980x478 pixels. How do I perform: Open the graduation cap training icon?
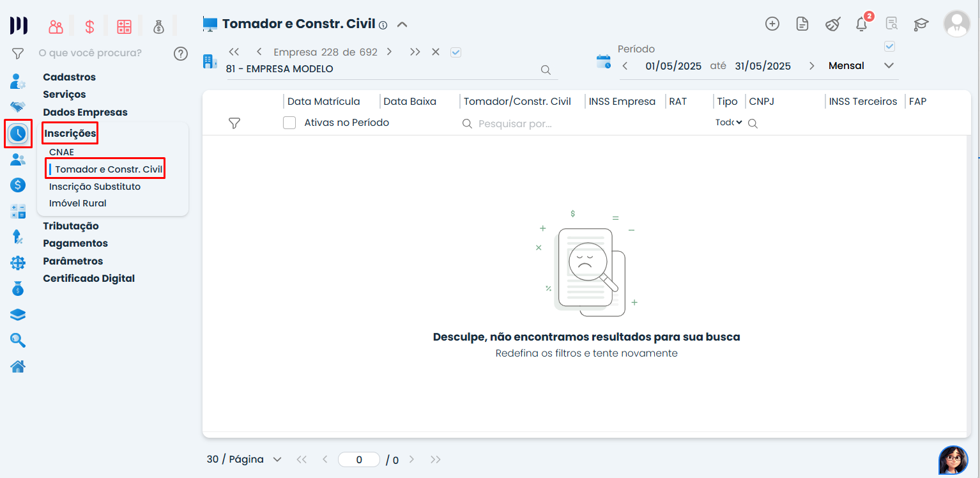click(x=921, y=24)
